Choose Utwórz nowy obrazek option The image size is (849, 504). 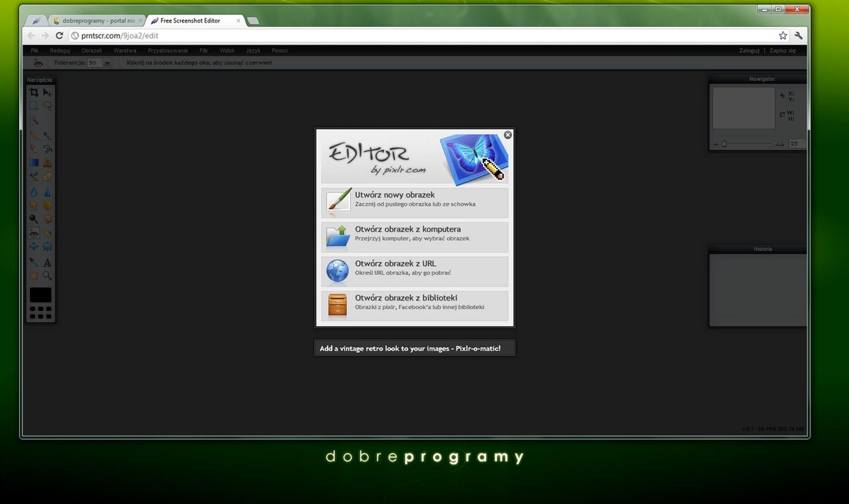tap(415, 202)
